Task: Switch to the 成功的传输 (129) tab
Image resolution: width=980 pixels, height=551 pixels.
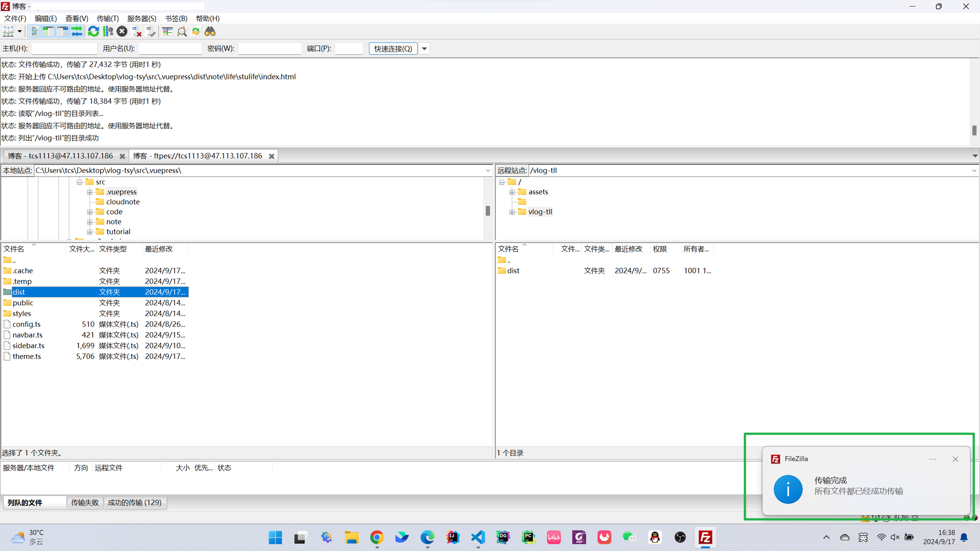Action: coord(135,502)
